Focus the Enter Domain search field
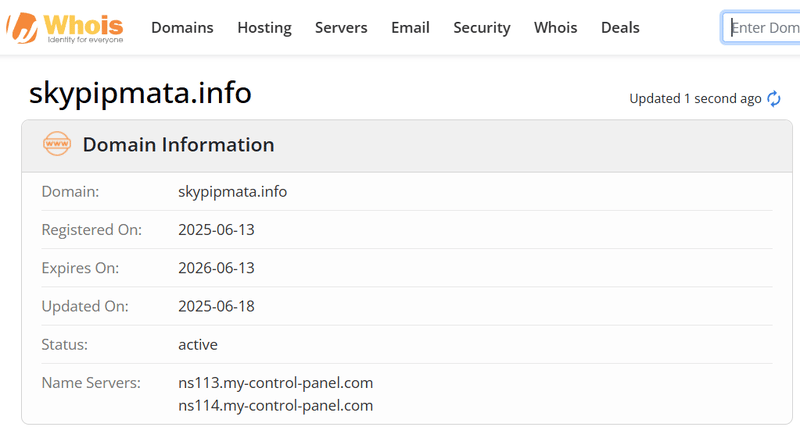This screenshot has height=427, width=800. tap(761, 28)
